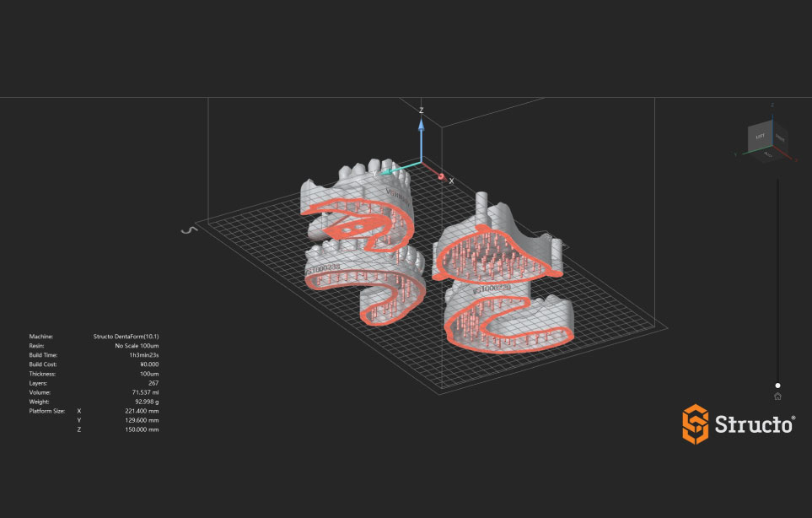Click the home icon below the layer slider
Screen dimensions: 812x518
pyautogui.click(x=777, y=397)
